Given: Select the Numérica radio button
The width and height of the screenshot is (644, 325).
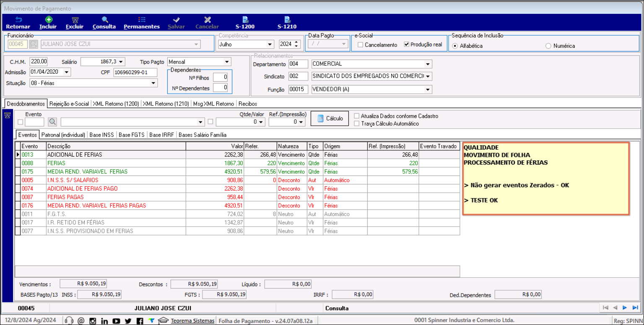Looking at the screenshot, I should click(548, 46).
